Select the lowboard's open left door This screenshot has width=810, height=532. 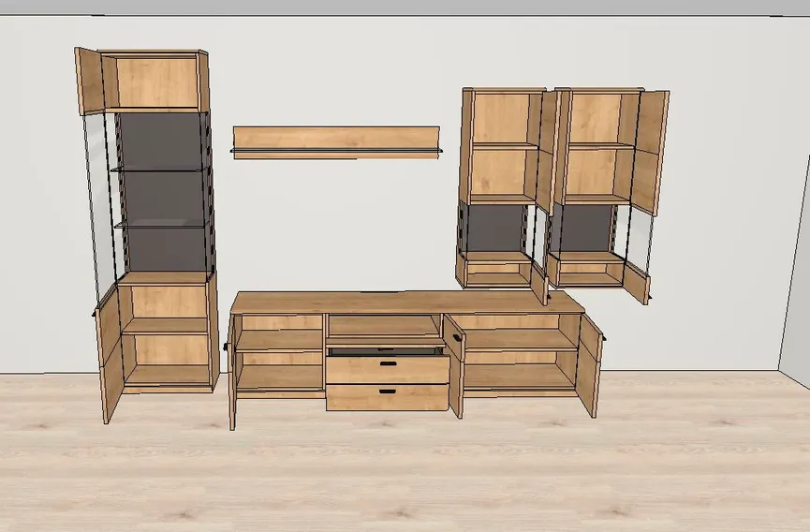[232, 372]
